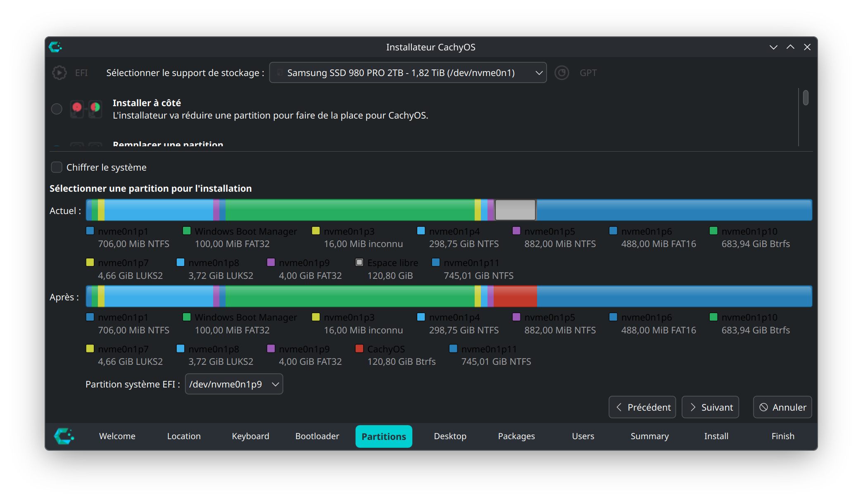
Task: Open the Partition système EFI dropdown
Action: 234,384
